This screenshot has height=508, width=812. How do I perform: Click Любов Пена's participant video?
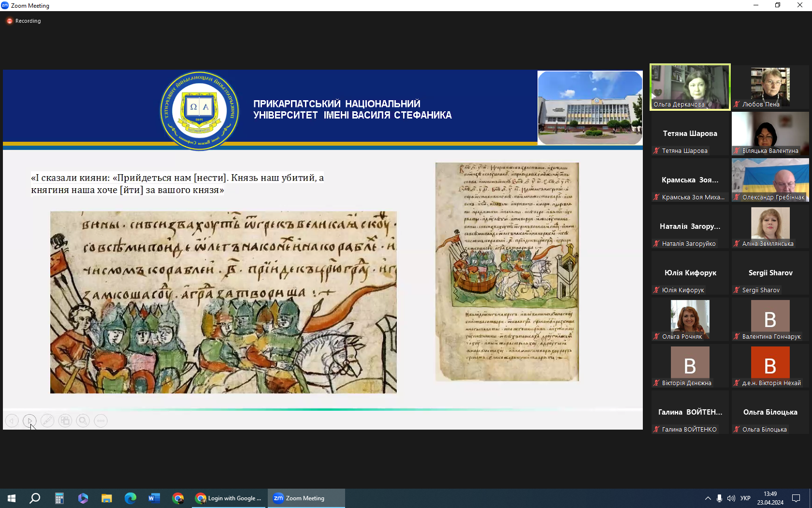coord(770,87)
